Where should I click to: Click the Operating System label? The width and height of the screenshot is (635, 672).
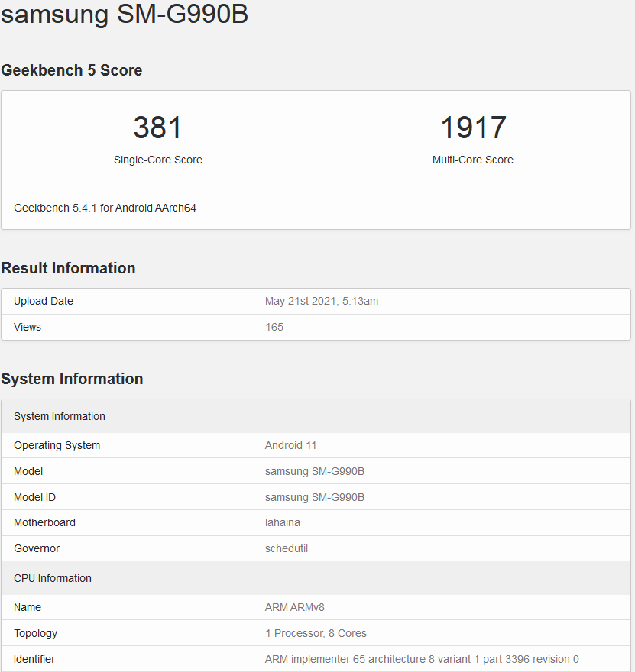click(x=57, y=446)
